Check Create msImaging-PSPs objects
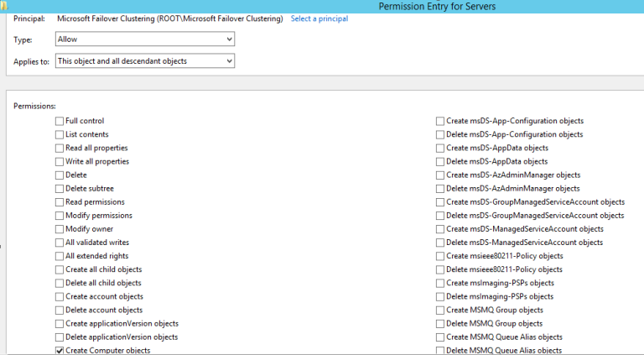The image size is (644, 355). pos(440,283)
